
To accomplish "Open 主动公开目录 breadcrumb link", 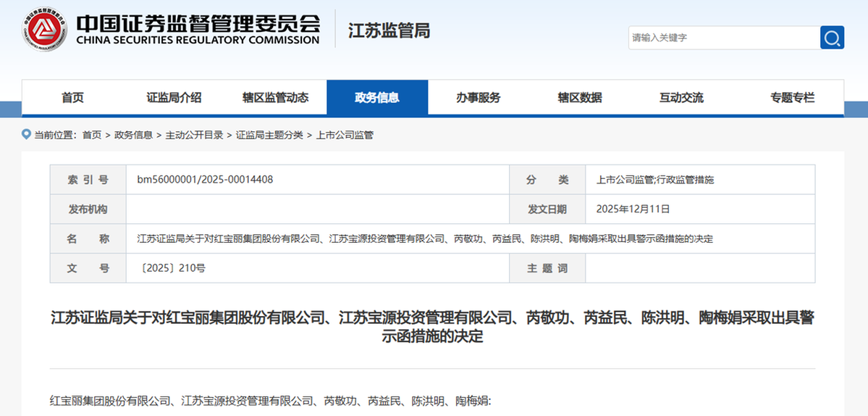I will (x=194, y=135).
